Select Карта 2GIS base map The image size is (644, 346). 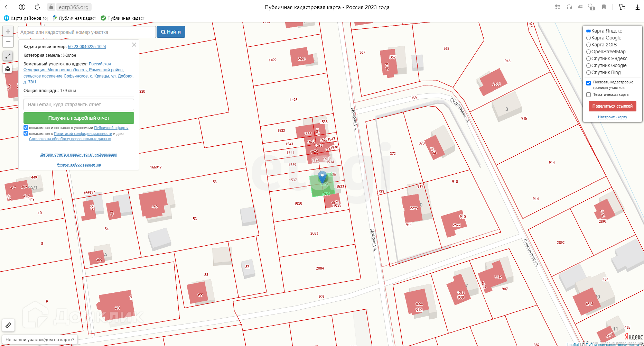[x=588, y=45]
